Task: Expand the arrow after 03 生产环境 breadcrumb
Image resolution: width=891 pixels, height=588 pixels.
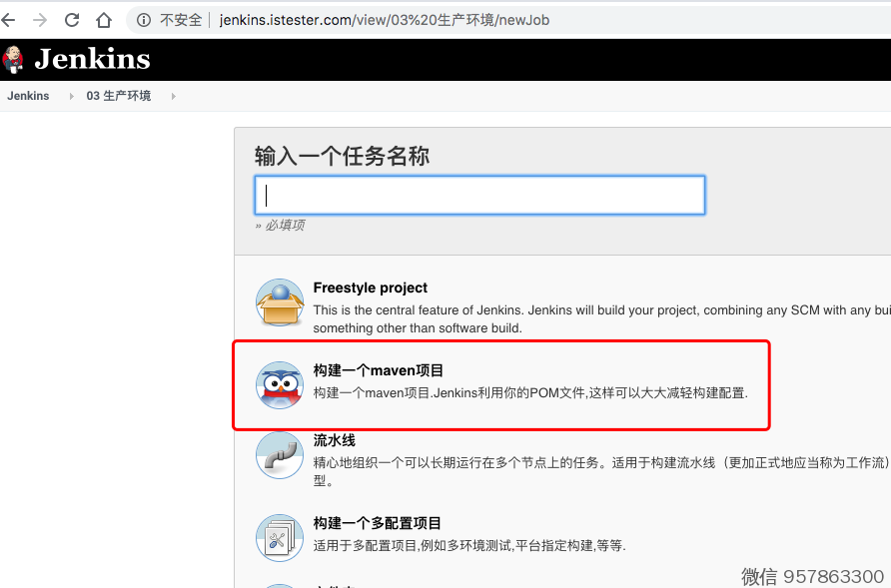Action: point(173,96)
